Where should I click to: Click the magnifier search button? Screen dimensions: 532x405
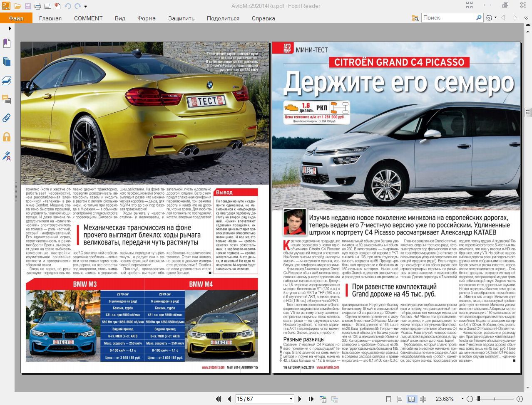[x=479, y=18]
